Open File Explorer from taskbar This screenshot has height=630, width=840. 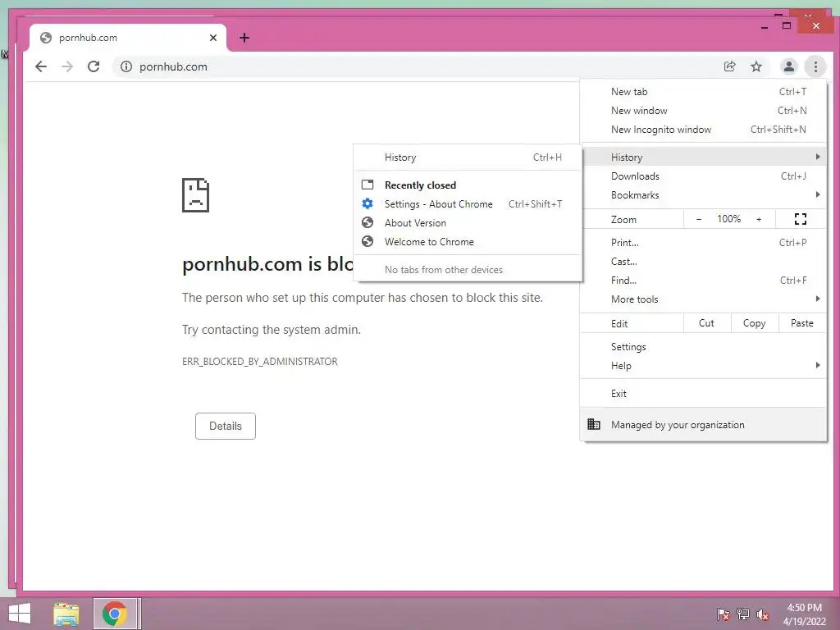click(x=66, y=614)
